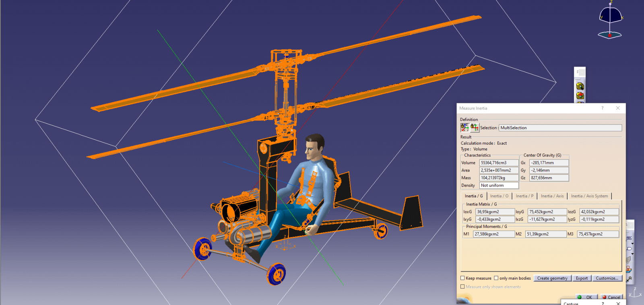Image resolution: width=644 pixels, height=305 pixels.
Task: Select the Measure Inertia 3D mode icon
Action: (x=465, y=127)
